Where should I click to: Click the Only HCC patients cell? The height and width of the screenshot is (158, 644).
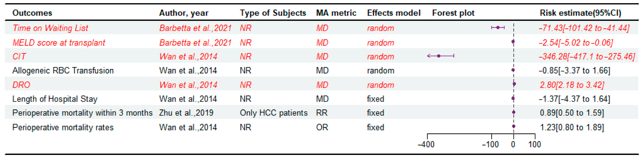273,113
